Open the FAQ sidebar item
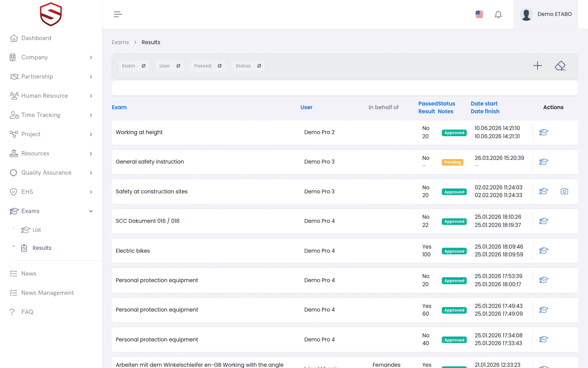Image resolution: width=588 pixels, height=368 pixels. coord(21,312)
